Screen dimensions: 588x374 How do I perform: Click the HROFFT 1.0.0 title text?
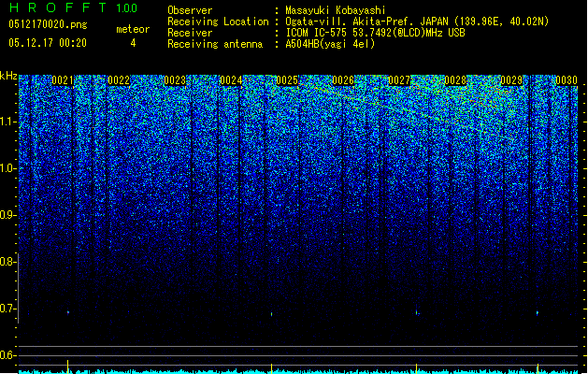(73, 7)
